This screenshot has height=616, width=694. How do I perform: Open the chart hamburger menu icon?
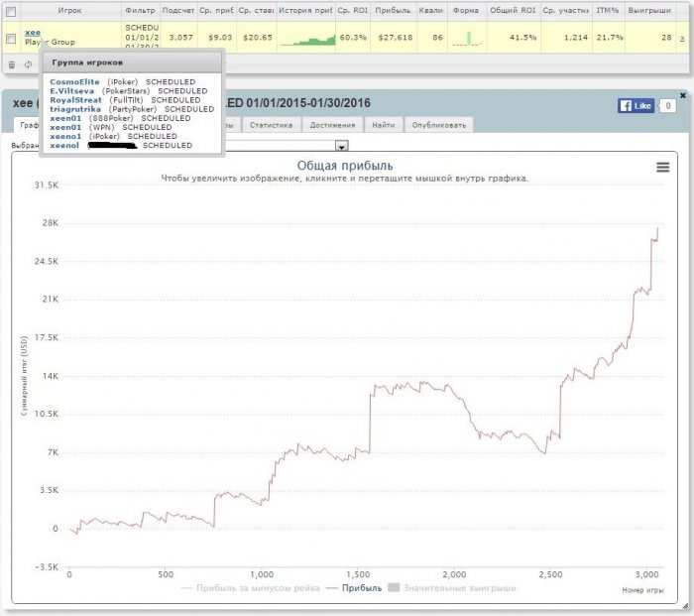click(662, 167)
